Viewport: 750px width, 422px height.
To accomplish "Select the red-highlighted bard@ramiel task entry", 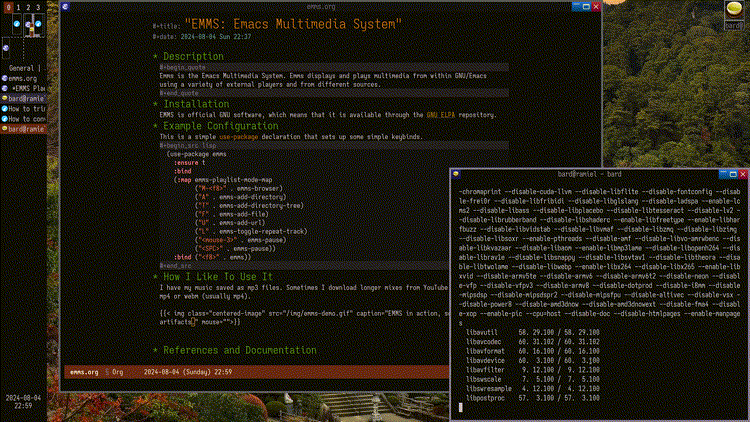I will (x=23, y=129).
